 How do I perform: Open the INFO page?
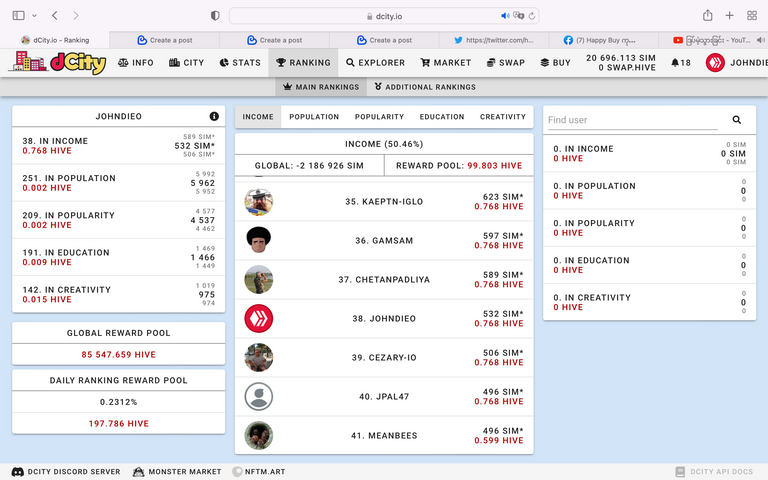pos(136,63)
